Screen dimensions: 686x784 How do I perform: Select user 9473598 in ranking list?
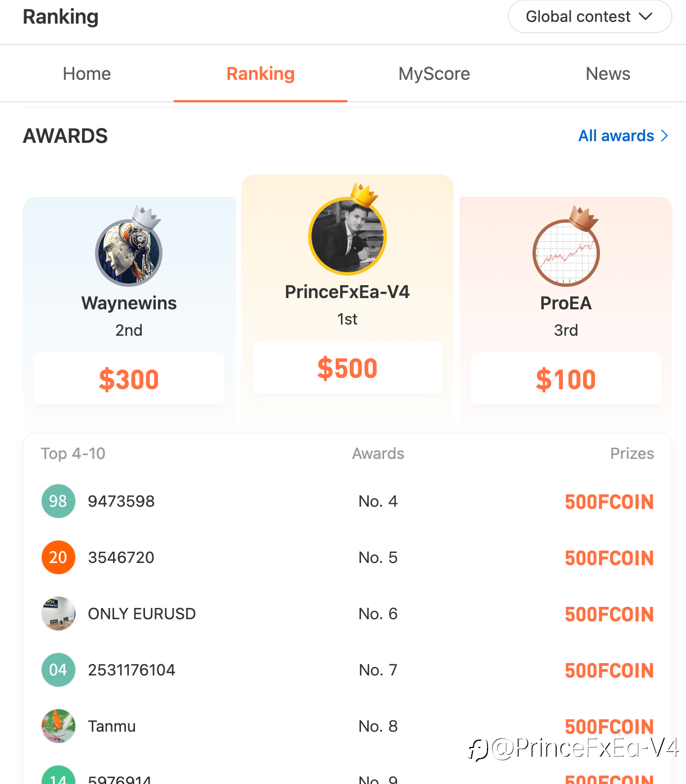pos(347,501)
